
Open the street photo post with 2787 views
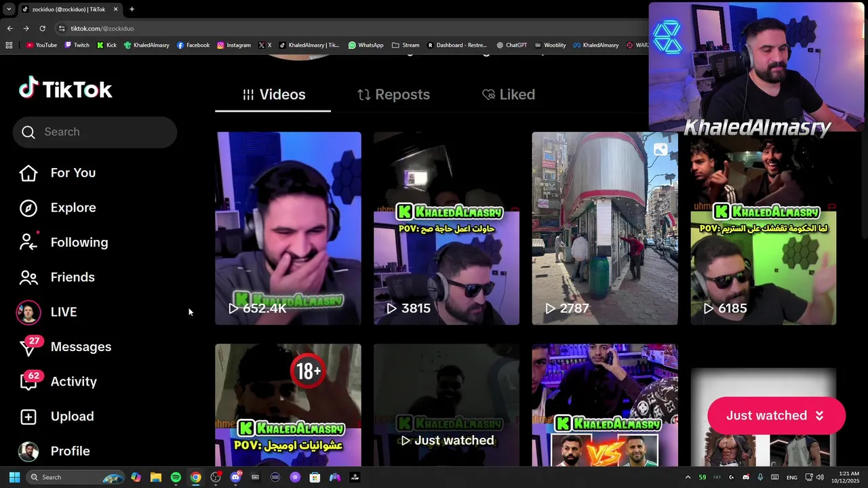[605, 228]
